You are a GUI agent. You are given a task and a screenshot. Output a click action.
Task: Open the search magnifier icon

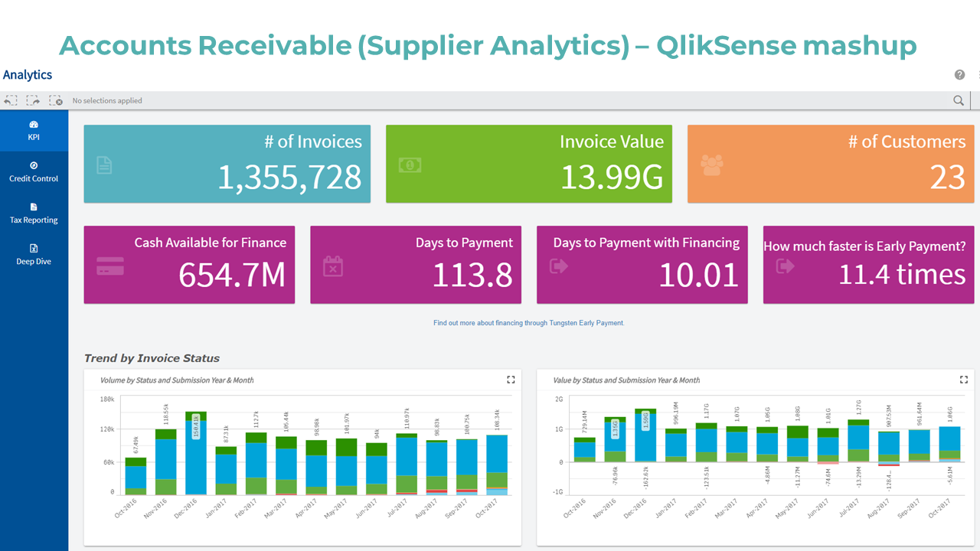click(x=959, y=100)
